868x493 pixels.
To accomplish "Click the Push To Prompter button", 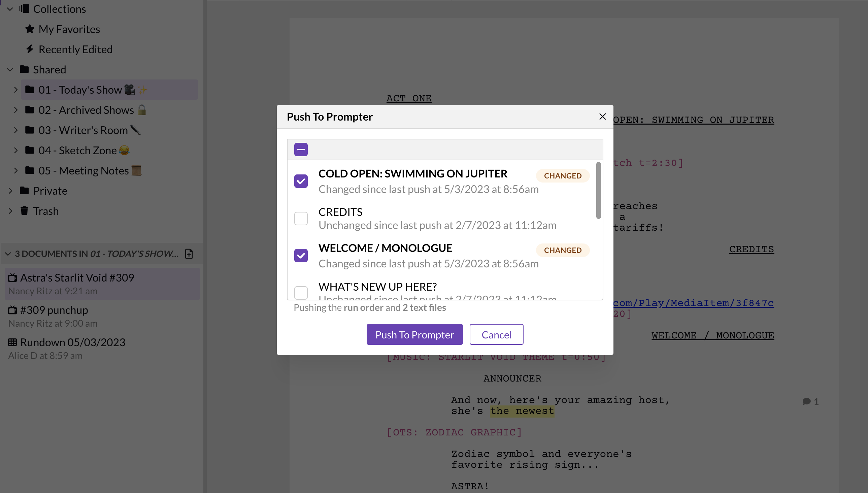I will [x=415, y=334].
